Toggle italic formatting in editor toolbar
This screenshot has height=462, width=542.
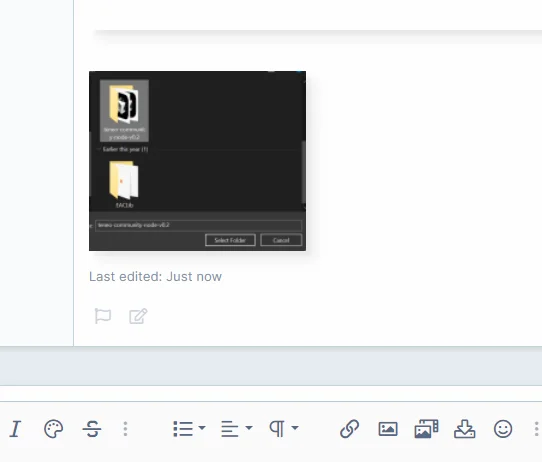click(15, 429)
